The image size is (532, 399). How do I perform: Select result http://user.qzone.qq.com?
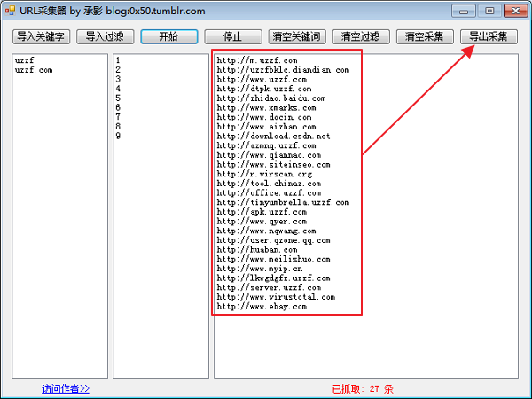pos(274,240)
